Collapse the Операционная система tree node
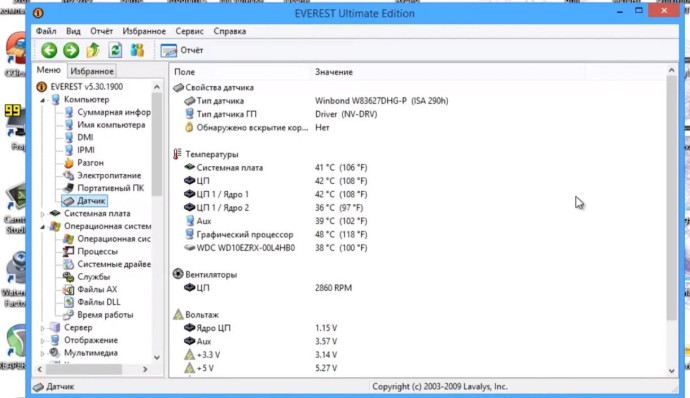The height and width of the screenshot is (398, 690). (43, 227)
